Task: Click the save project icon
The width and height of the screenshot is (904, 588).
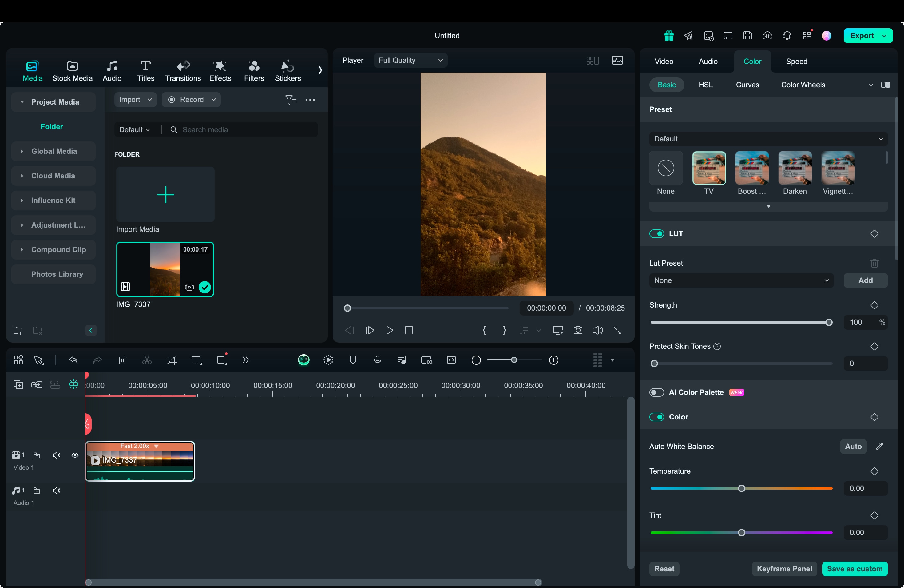Action: click(x=747, y=36)
